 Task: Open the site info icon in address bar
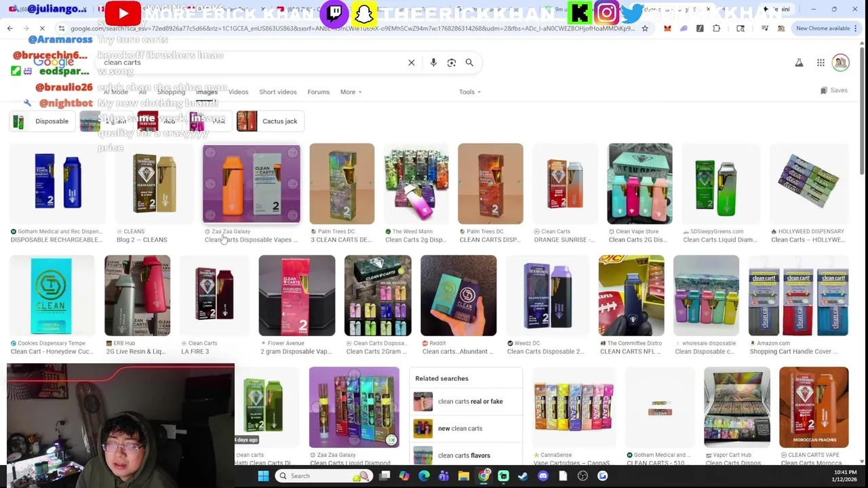tap(62, 28)
